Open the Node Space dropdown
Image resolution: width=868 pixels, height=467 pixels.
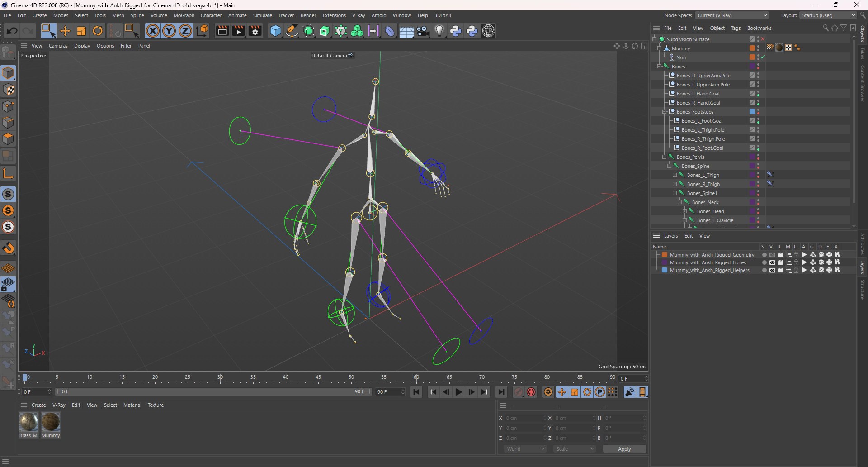[732, 15]
